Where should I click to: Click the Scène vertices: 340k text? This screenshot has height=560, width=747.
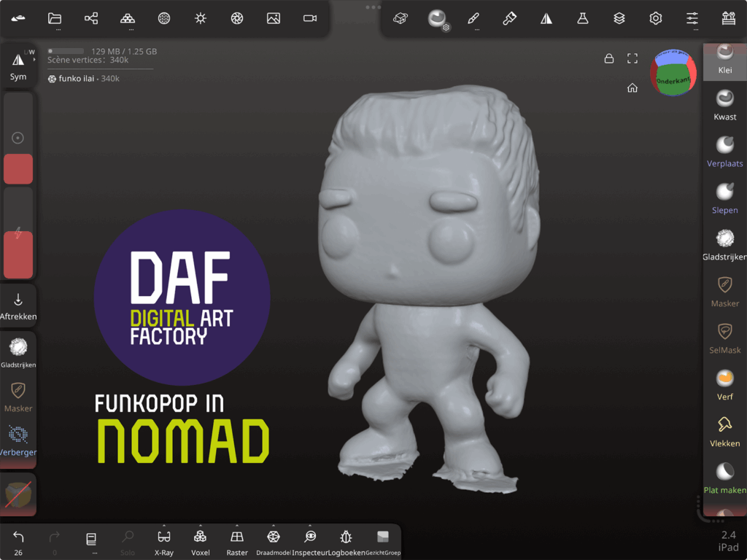(88, 60)
